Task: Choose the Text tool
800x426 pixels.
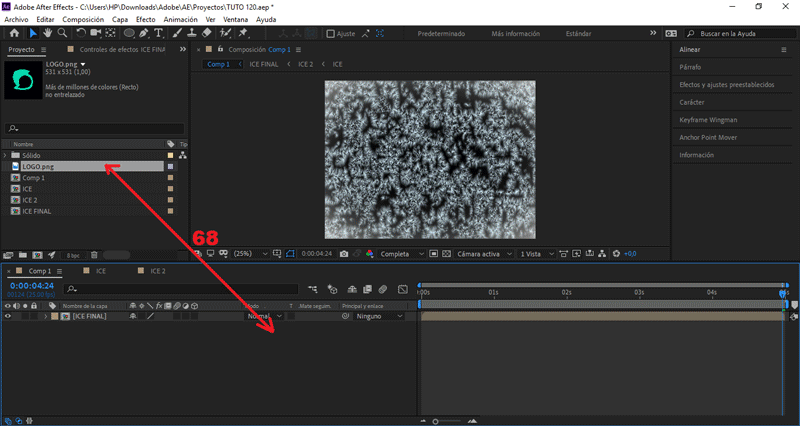Action: (x=159, y=33)
